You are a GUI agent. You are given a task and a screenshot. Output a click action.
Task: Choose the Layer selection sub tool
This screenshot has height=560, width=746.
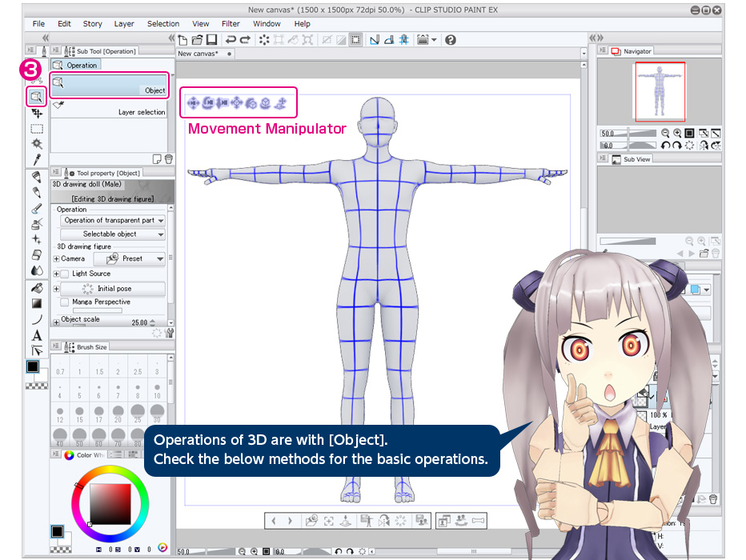pos(110,112)
